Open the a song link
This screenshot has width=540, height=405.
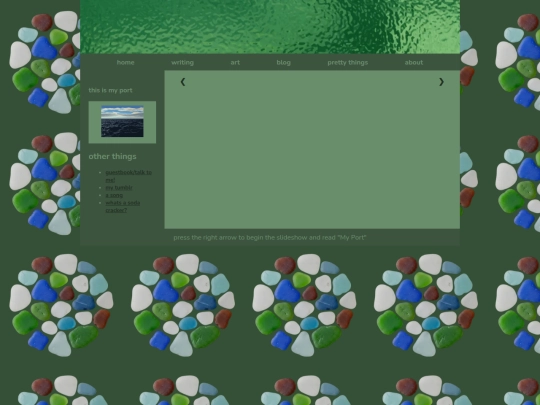click(114, 195)
